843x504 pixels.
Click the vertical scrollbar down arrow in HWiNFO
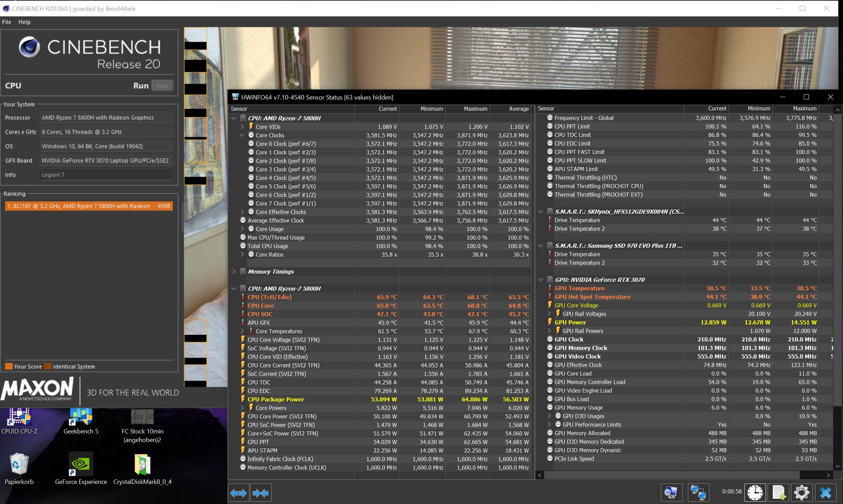(x=838, y=467)
